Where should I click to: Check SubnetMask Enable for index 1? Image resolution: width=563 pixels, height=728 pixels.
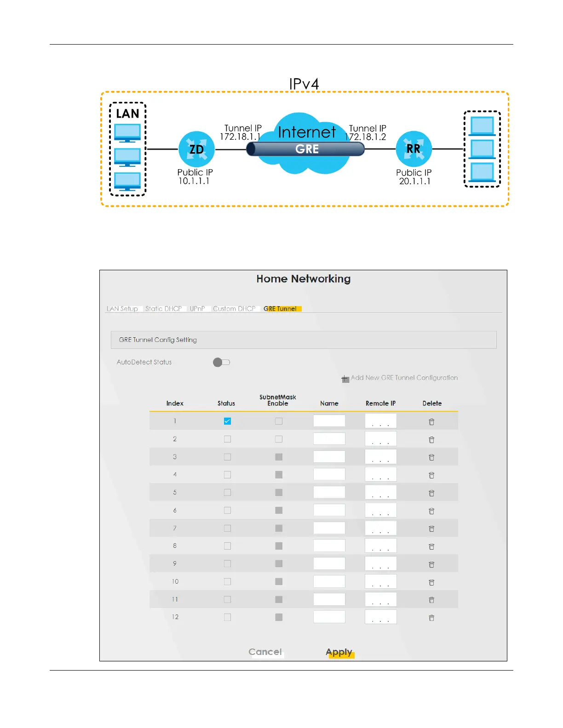point(279,421)
